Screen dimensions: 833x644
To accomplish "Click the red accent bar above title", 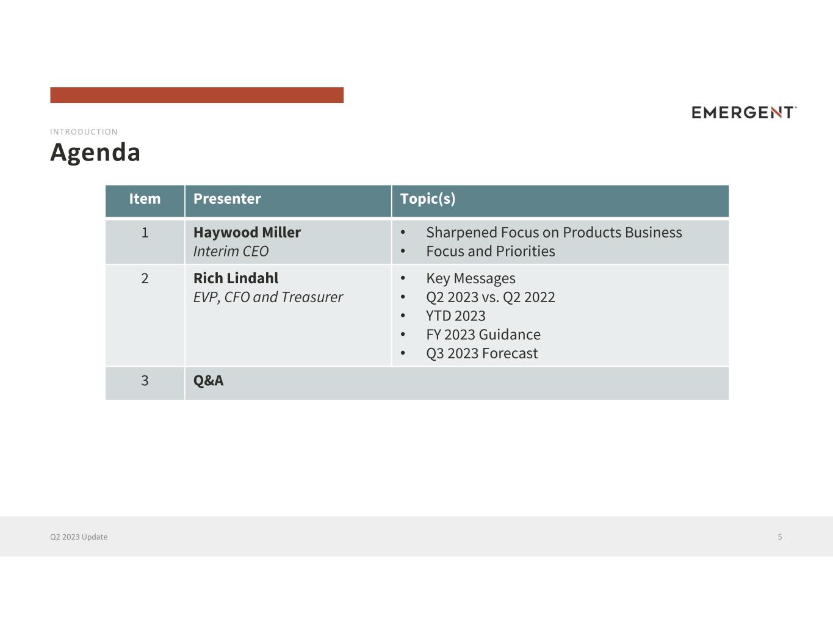I will pyautogui.click(x=197, y=95).
